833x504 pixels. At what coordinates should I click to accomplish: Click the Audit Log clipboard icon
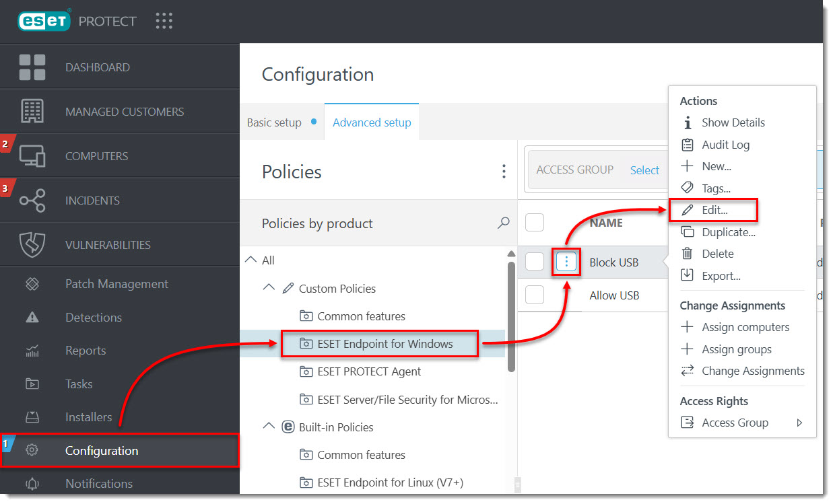688,145
